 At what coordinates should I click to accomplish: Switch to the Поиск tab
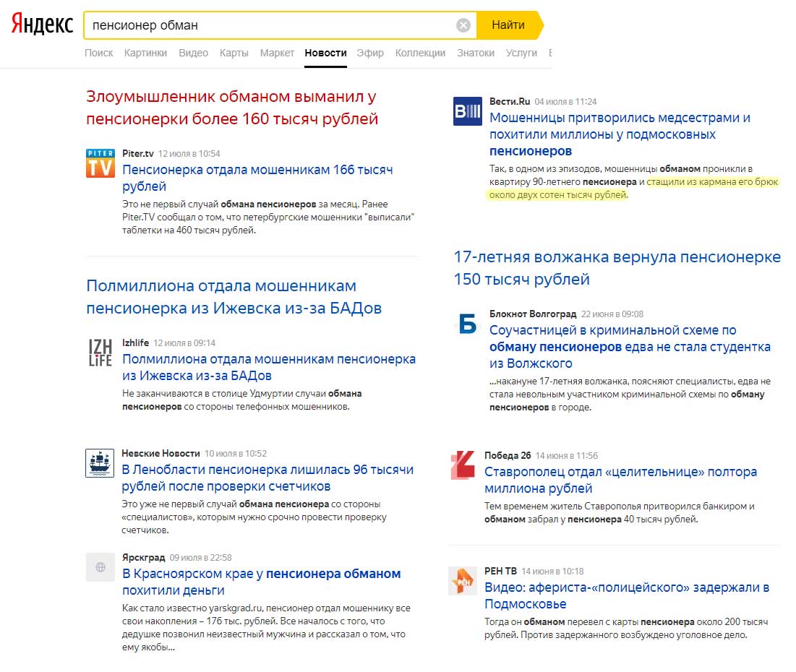(x=98, y=53)
